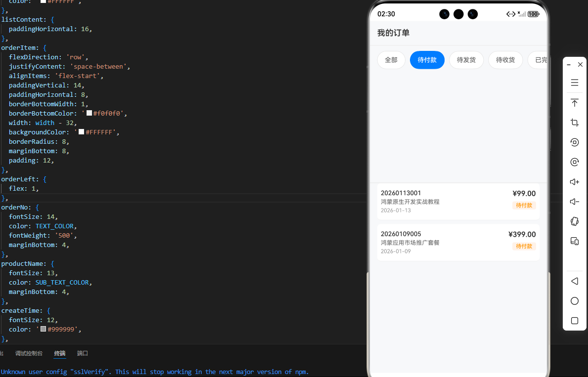Click the #f0f0f0 color swatch for borderBottomColor
Screen dimensions: 588x377
pos(89,113)
